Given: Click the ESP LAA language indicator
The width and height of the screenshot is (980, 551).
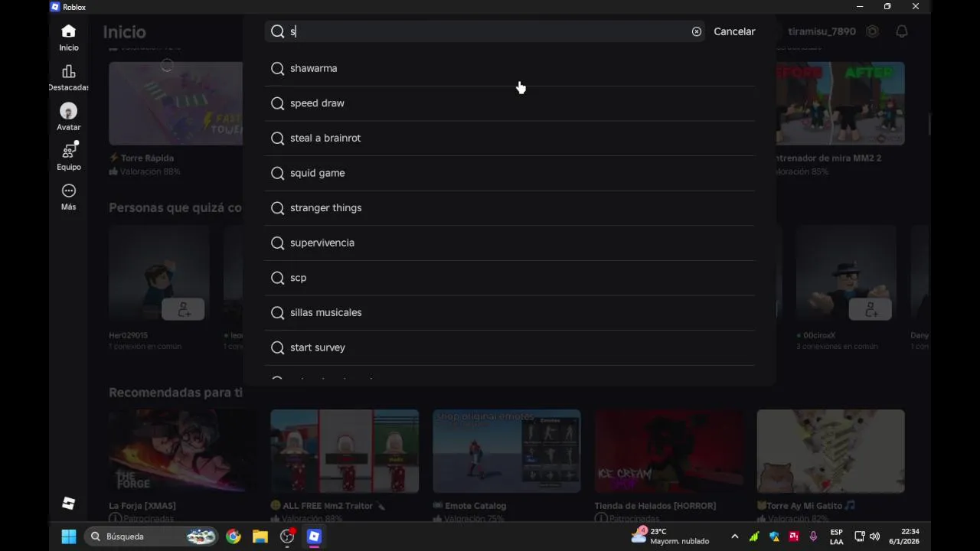Looking at the screenshot, I should click(837, 536).
